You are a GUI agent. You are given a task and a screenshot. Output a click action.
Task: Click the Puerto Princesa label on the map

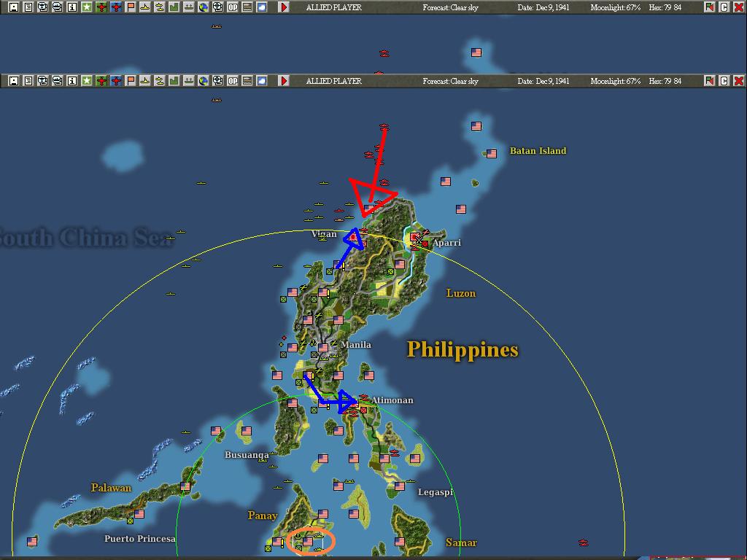click(140, 539)
